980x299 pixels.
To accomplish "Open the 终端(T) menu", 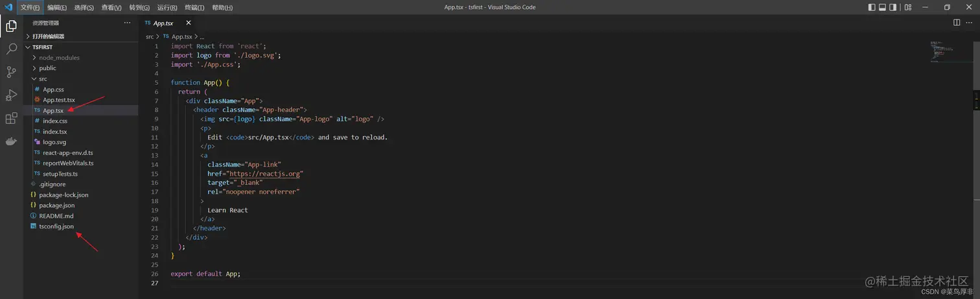I will (x=194, y=7).
